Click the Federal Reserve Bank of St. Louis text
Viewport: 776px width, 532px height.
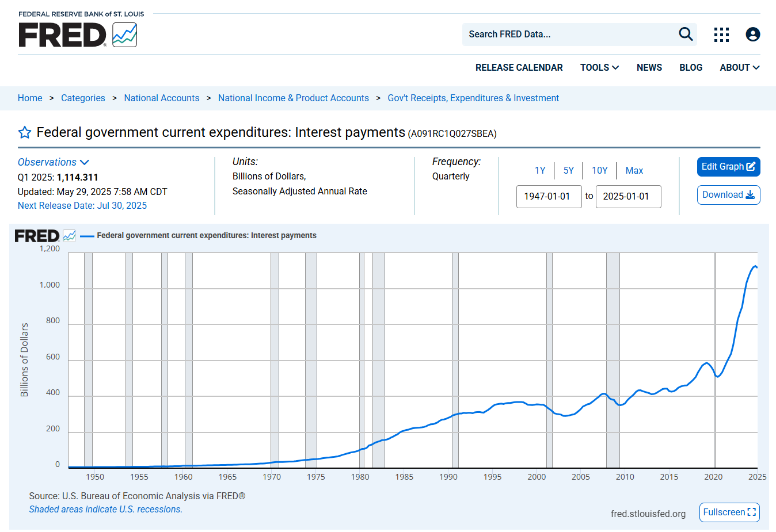81,14
